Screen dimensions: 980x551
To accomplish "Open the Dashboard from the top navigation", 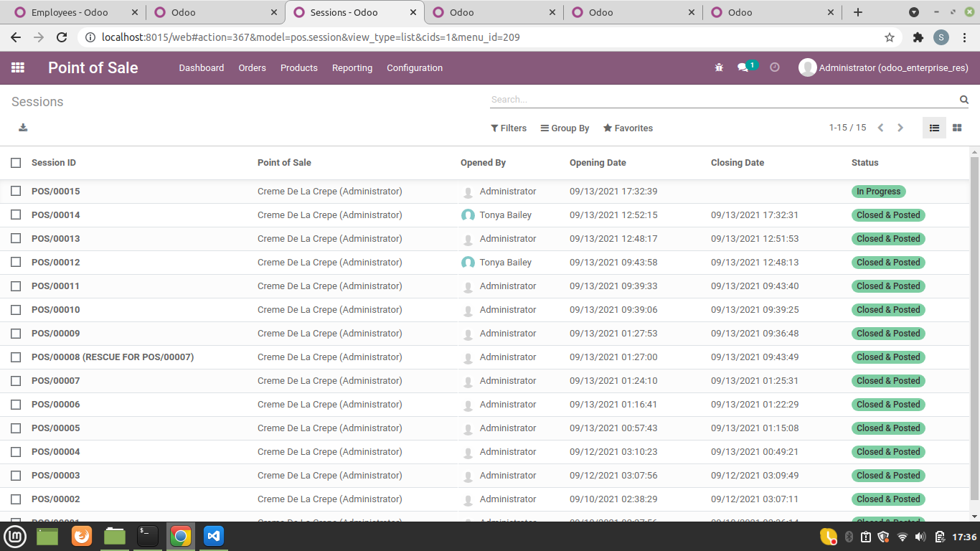I will (202, 67).
